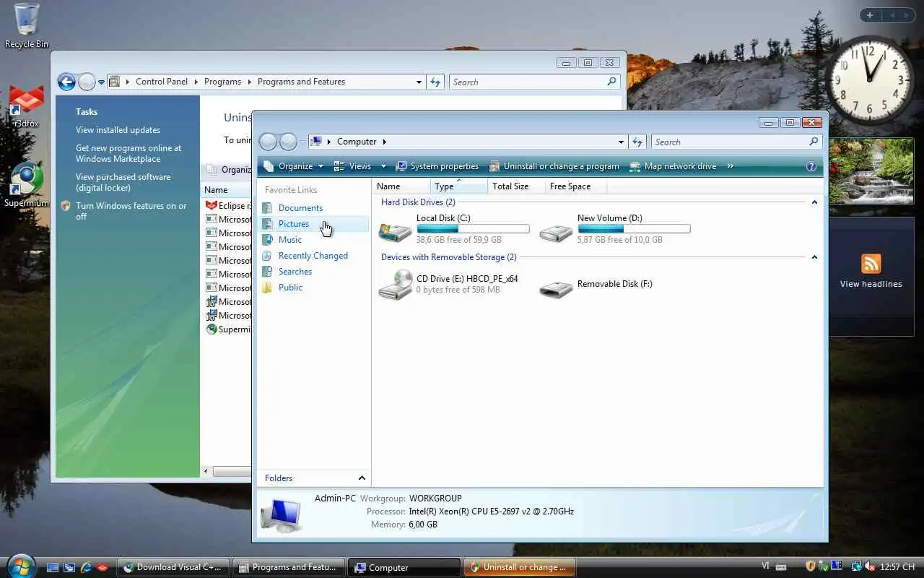Switch to Uninstall or change taskbar button
Viewport: 924px width, 578px height.
520,567
